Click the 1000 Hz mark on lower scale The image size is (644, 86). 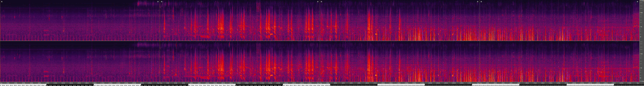coord(641,54)
